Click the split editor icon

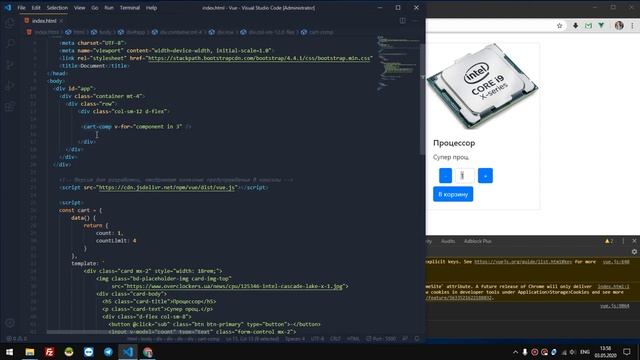pyautogui.click(x=402, y=20)
